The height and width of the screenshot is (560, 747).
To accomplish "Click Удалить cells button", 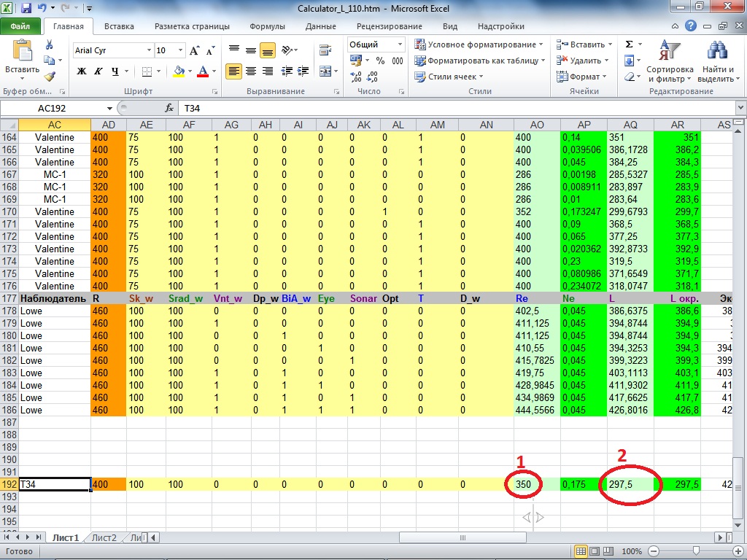I will (583, 61).
